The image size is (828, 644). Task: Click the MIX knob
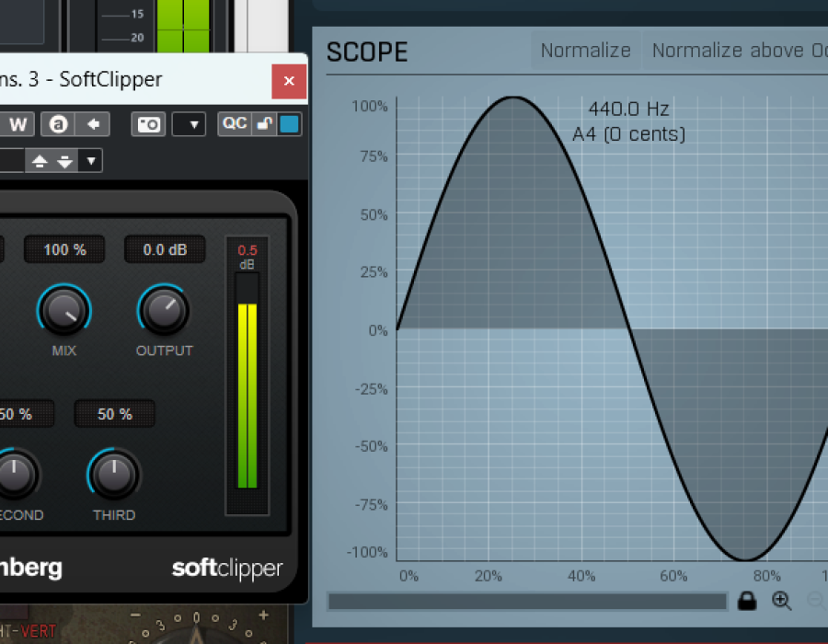(63, 310)
